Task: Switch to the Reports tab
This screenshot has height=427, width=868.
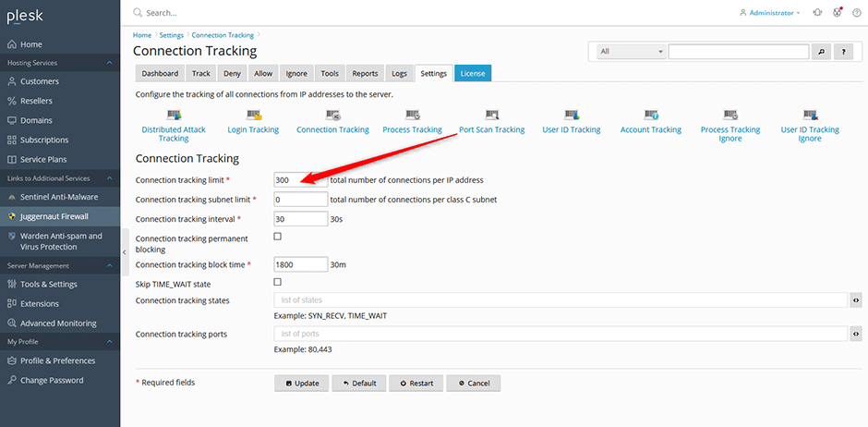Action: tap(365, 73)
